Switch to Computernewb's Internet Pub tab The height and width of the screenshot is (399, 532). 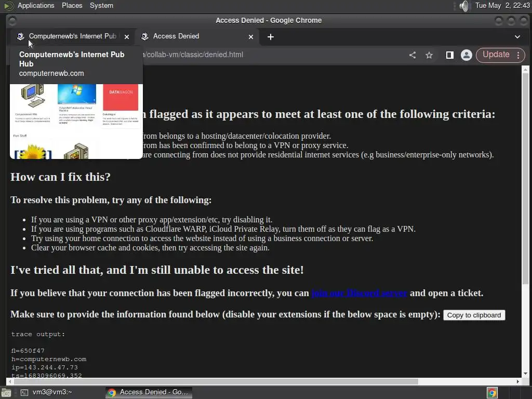[73, 36]
